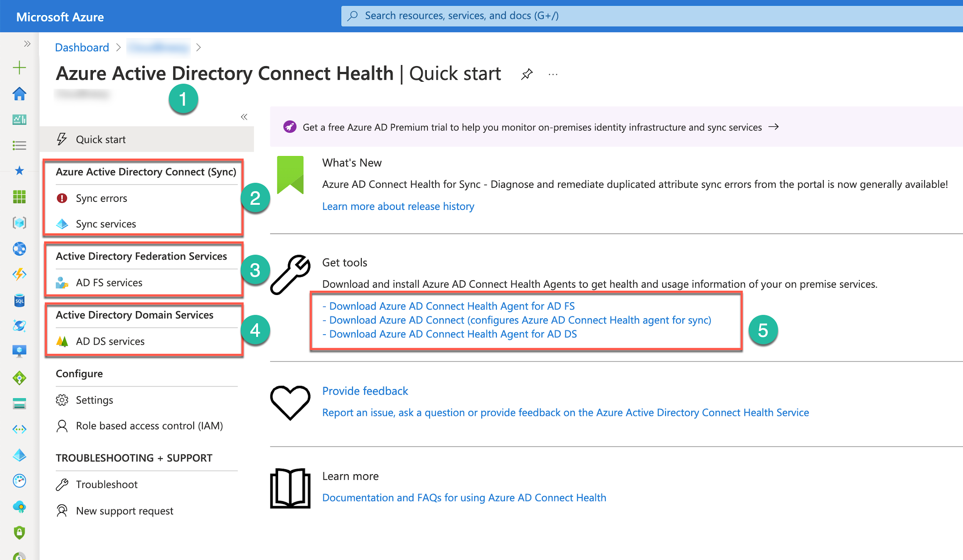Open the Storage accounts icon in sidebar

tap(19, 404)
